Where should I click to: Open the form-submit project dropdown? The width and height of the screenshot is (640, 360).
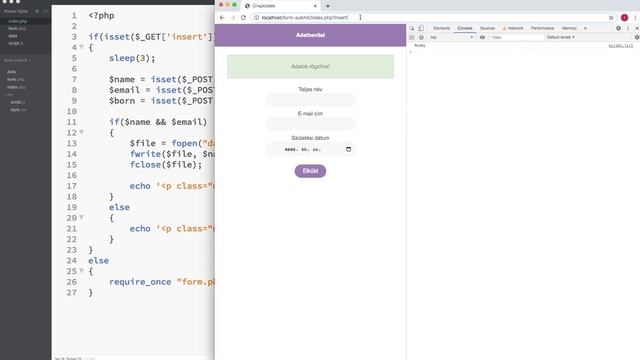tap(17, 60)
